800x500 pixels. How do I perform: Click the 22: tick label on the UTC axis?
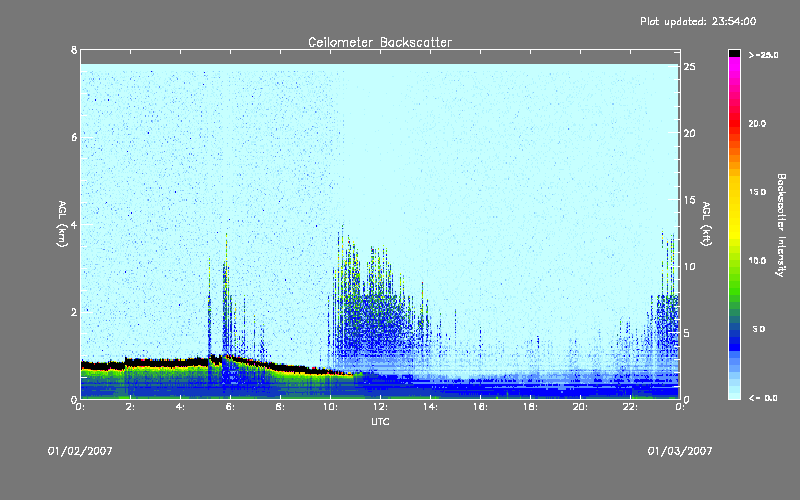[630, 407]
